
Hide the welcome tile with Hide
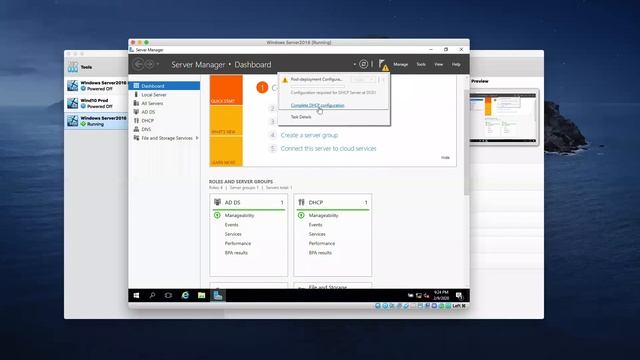point(445,158)
